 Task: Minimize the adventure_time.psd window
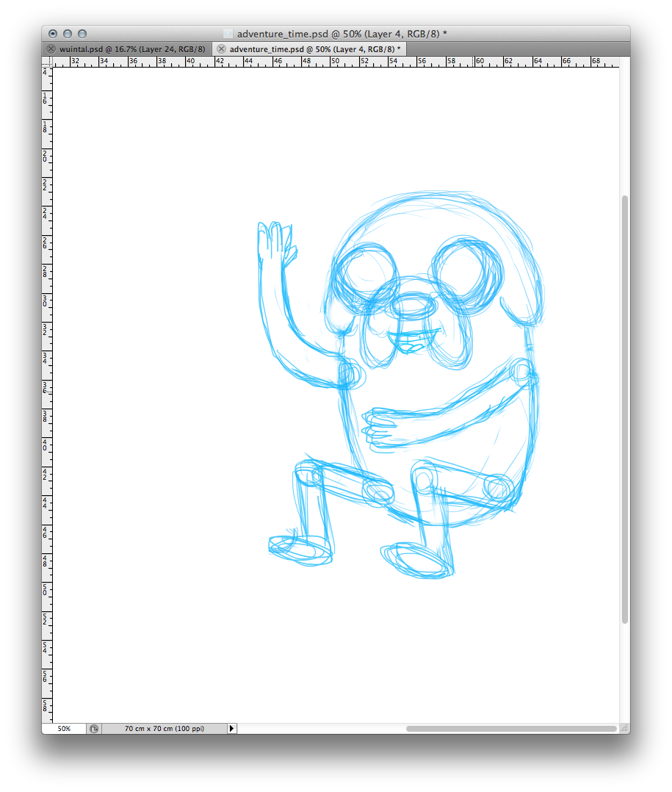click(x=68, y=34)
